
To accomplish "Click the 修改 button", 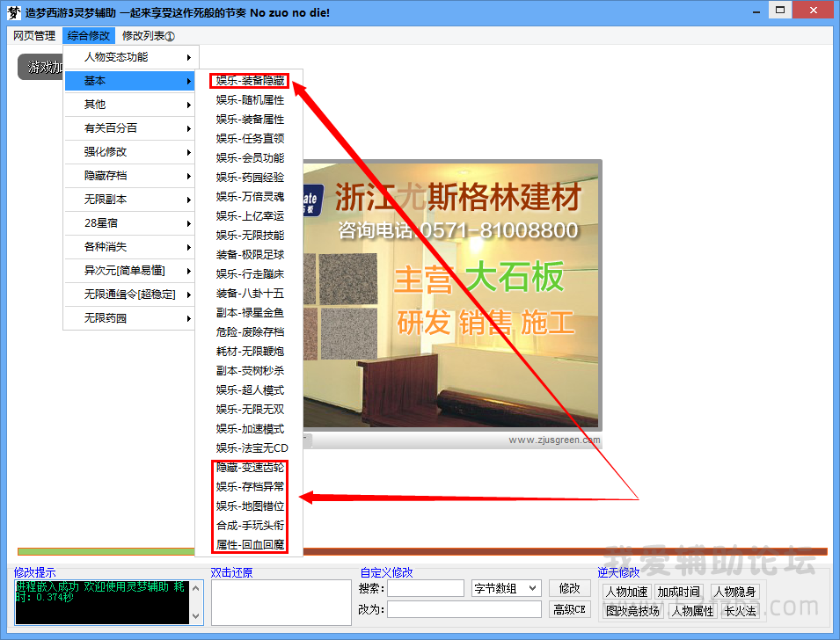I will click(x=569, y=589).
